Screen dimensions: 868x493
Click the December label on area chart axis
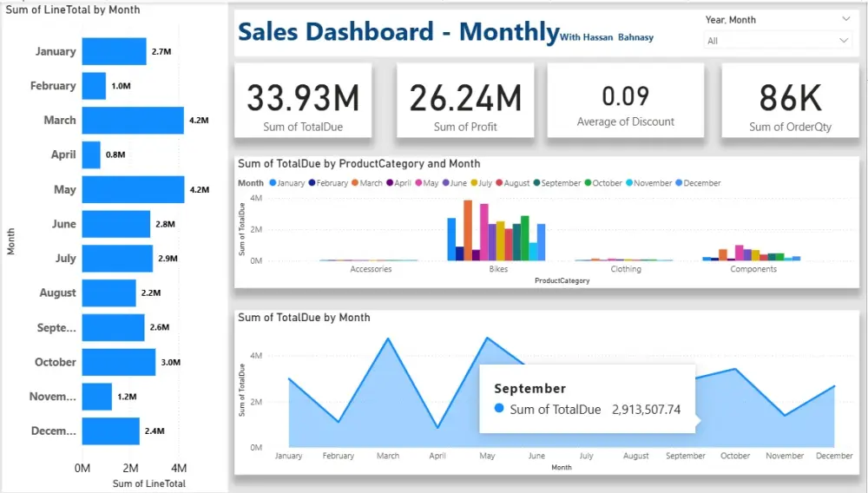pyautogui.click(x=834, y=456)
